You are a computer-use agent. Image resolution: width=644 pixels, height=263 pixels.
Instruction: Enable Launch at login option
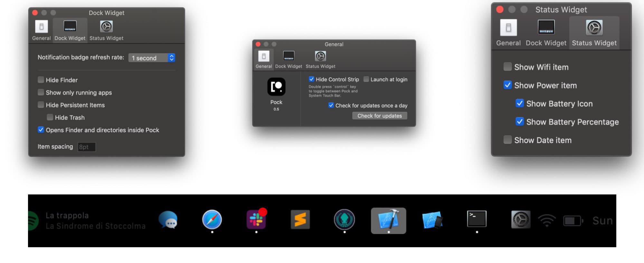(x=366, y=79)
